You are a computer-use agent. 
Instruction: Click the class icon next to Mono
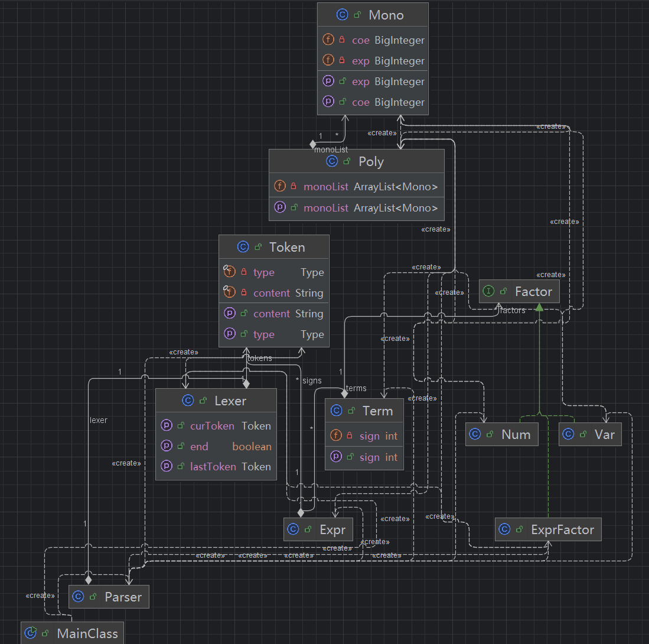pyautogui.click(x=342, y=15)
